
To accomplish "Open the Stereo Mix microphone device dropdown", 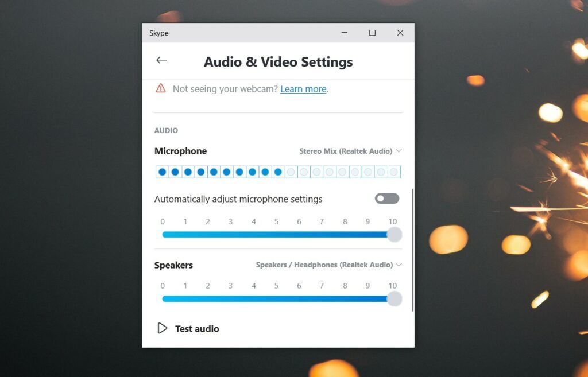I will (347, 151).
